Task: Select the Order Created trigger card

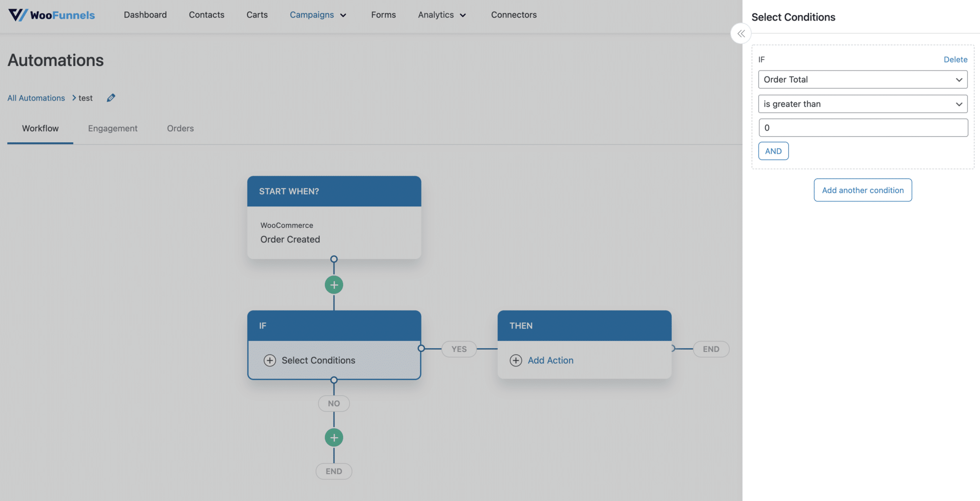Action: [334, 233]
